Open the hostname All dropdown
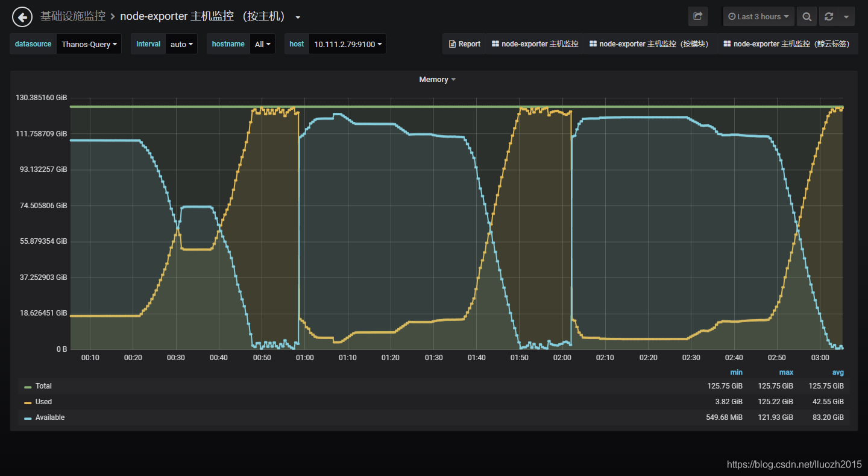Image resolution: width=868 pixels, height=476 pixels. (262, 44)
